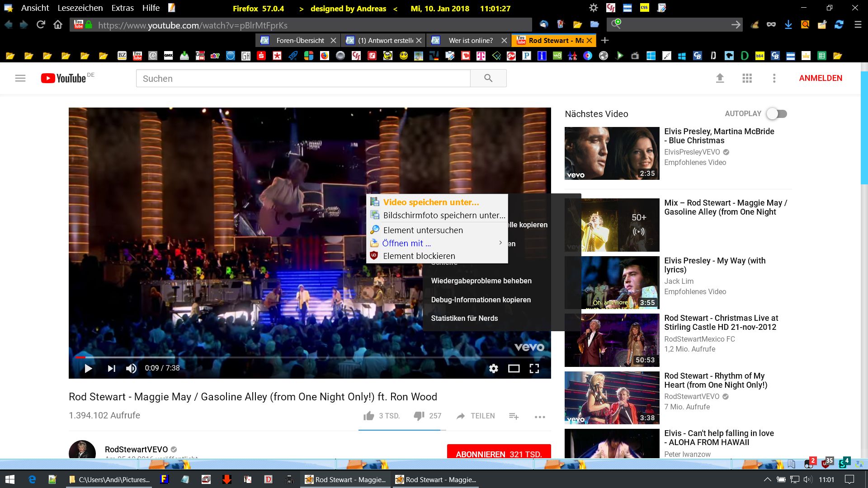The width and height of the screenshot is (868, 488).
Task: Select 'Video speichern unter...' in the context menu
Action: [431, 202]
